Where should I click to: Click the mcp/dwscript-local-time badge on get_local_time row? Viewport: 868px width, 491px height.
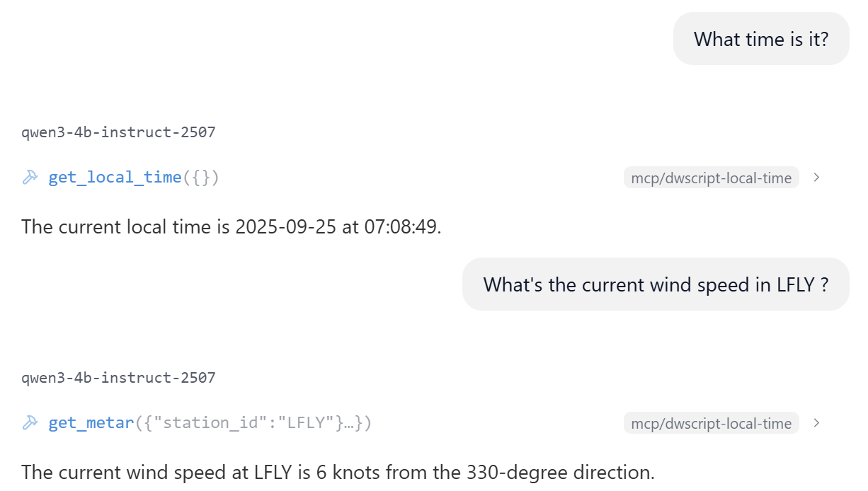pos(711,178)
